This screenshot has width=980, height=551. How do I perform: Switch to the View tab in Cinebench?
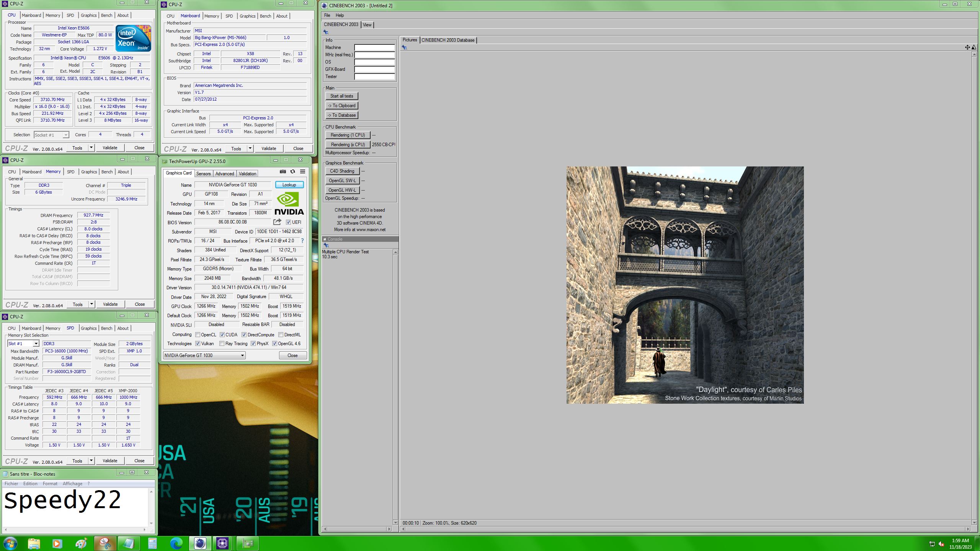point(367,25)
